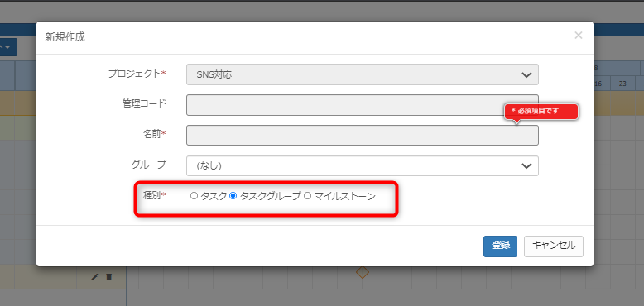Click the 登録 button

[500, 246]
